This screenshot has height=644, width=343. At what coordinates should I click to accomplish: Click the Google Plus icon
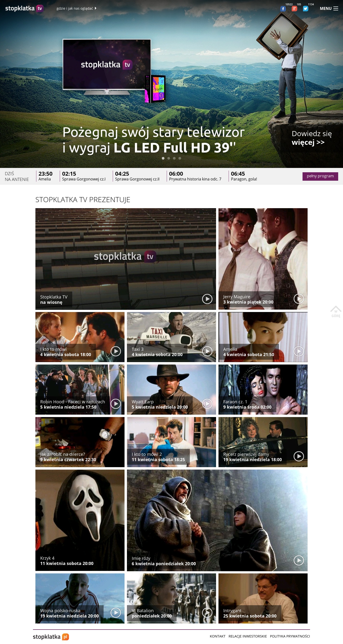tap(294, 9)
